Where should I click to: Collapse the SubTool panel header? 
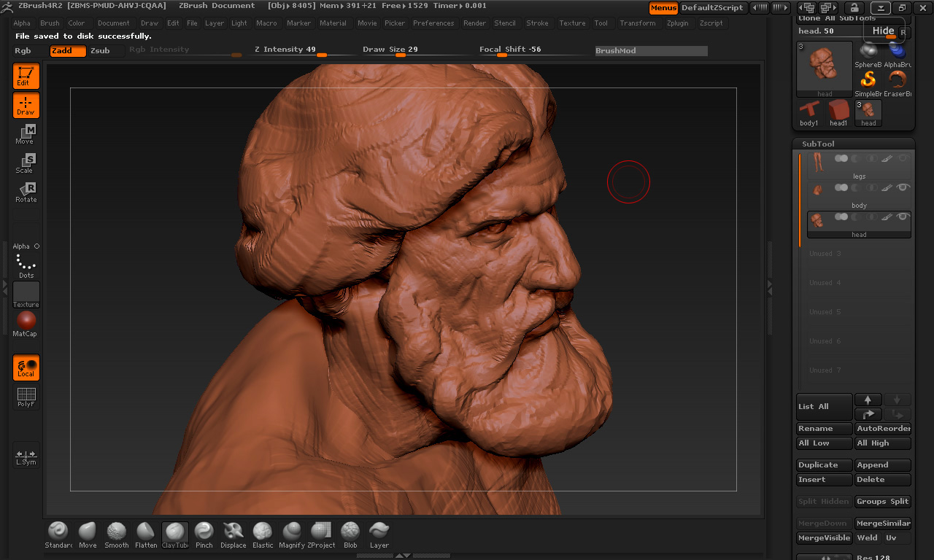click(818, 144)
